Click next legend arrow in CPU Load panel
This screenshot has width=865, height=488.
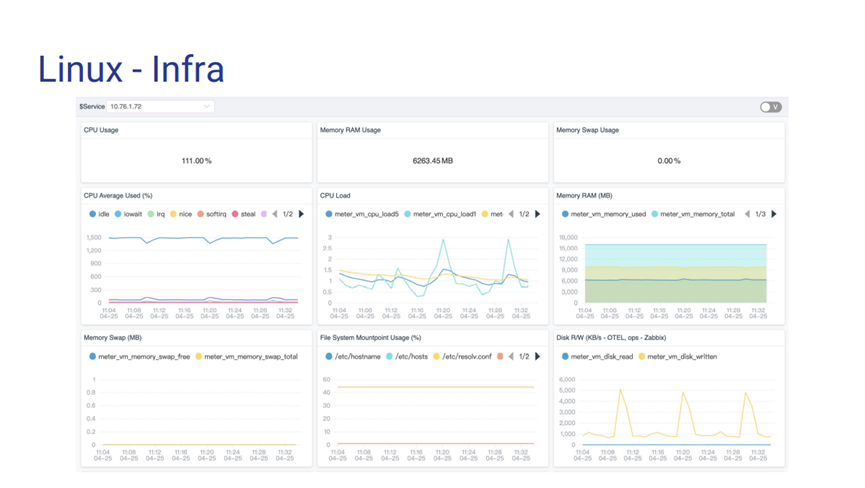point(538,214)
